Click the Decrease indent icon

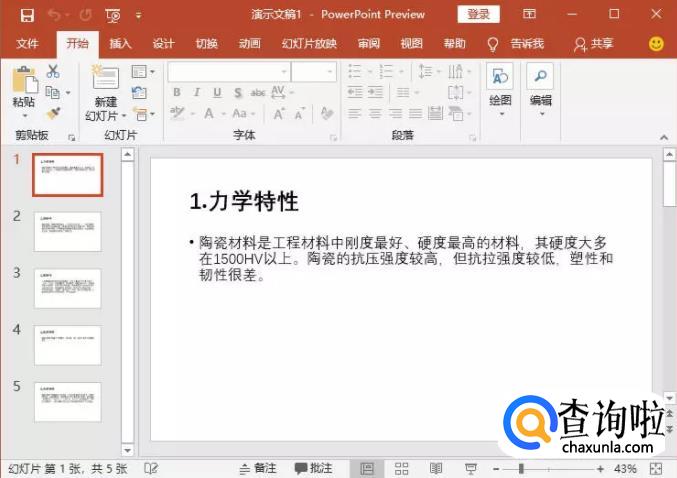point(355,92)
